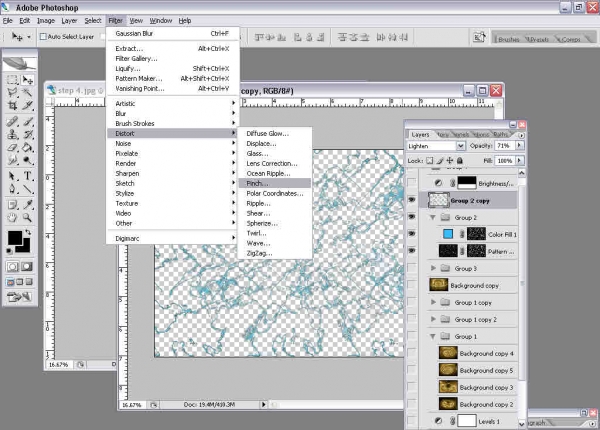Select the Type tool
Image resolution: width=600 pixels, height=430 pixels.
click(28, 176)
